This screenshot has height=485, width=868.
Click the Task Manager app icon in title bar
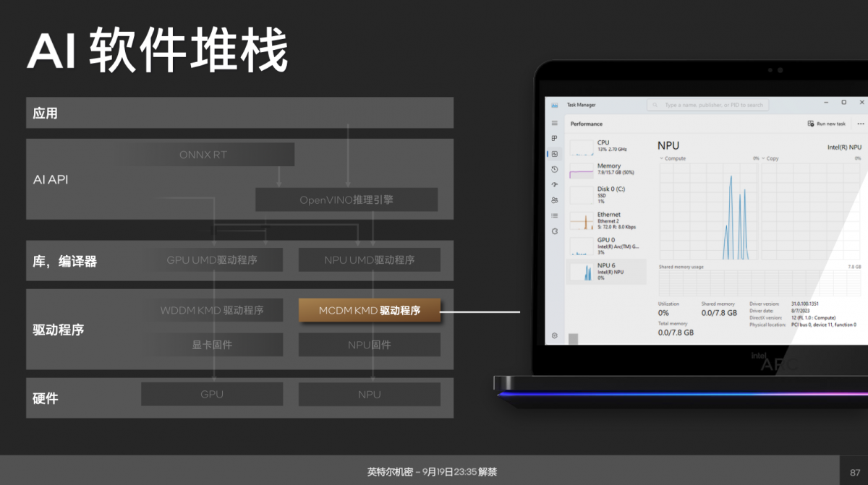tap(555, 105)
